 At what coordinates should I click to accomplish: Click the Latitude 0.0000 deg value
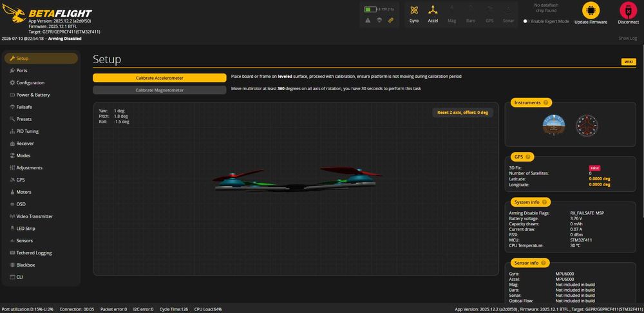click(600, 179)
